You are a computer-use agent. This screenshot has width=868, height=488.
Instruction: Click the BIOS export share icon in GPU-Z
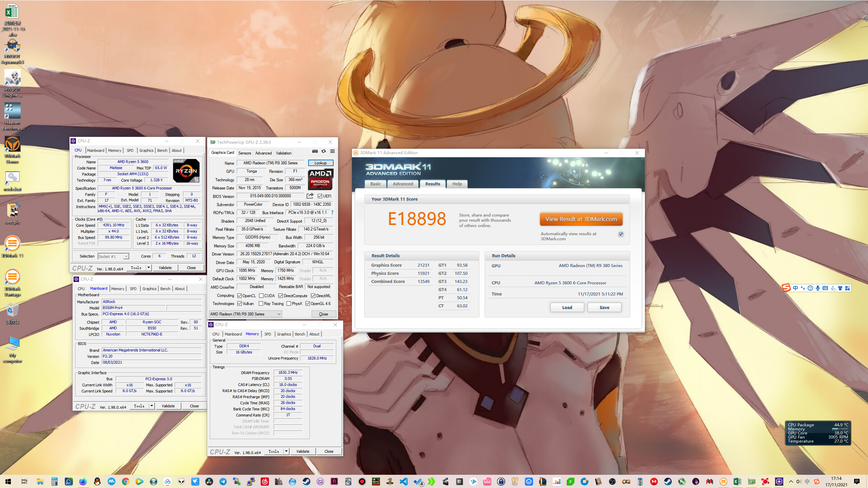[310, 196]
